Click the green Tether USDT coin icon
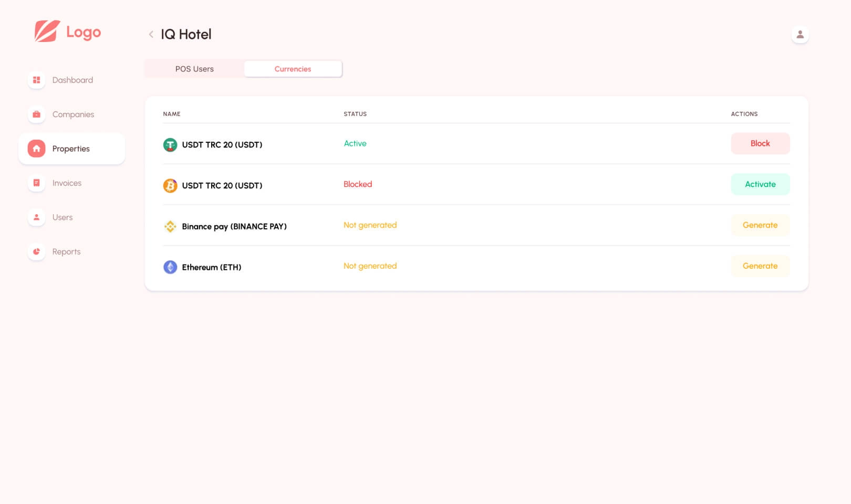Screen dimensions: 851x504 click(x=170, y=145)
